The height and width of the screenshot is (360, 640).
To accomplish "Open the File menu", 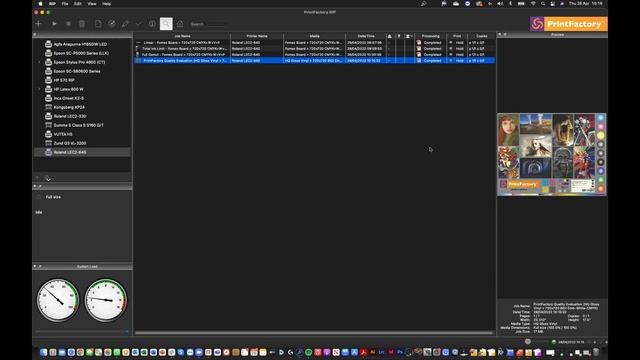I will pos(65,4).
